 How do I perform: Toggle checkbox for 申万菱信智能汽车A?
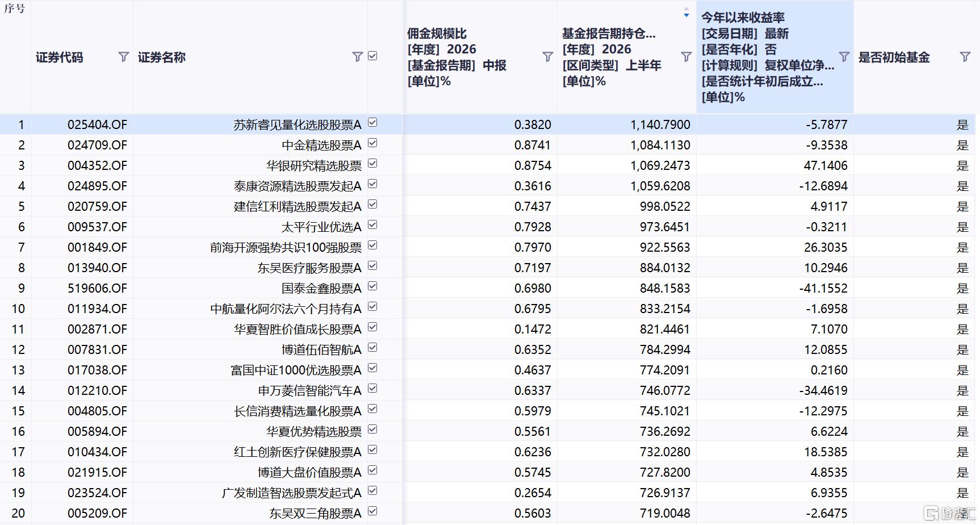coord(372,389)
